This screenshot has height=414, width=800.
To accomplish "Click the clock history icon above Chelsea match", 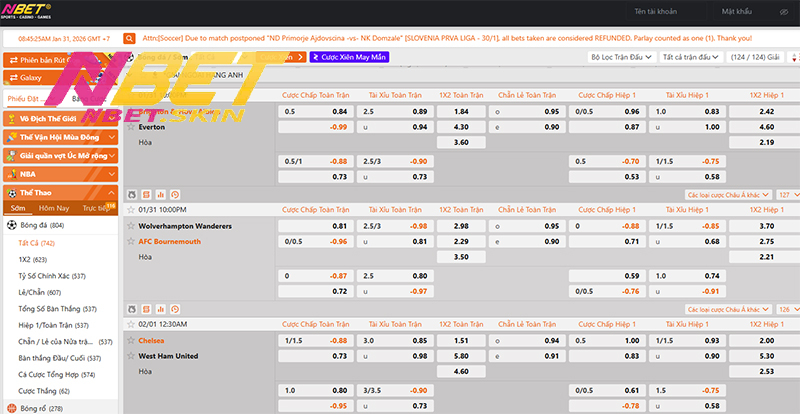I will 175,309.
